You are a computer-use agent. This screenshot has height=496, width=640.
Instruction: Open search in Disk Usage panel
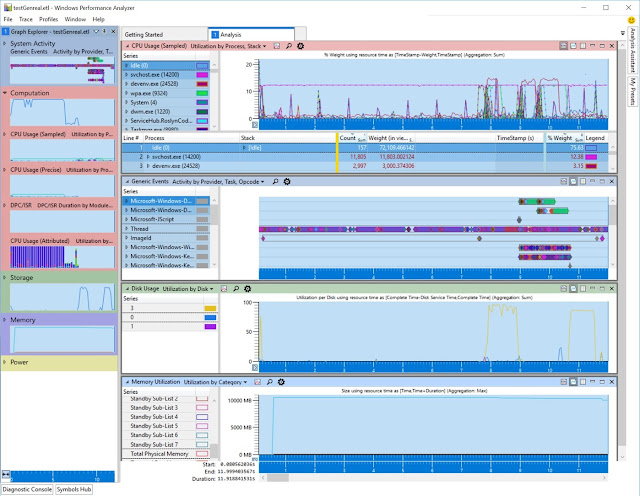[236, 289]
